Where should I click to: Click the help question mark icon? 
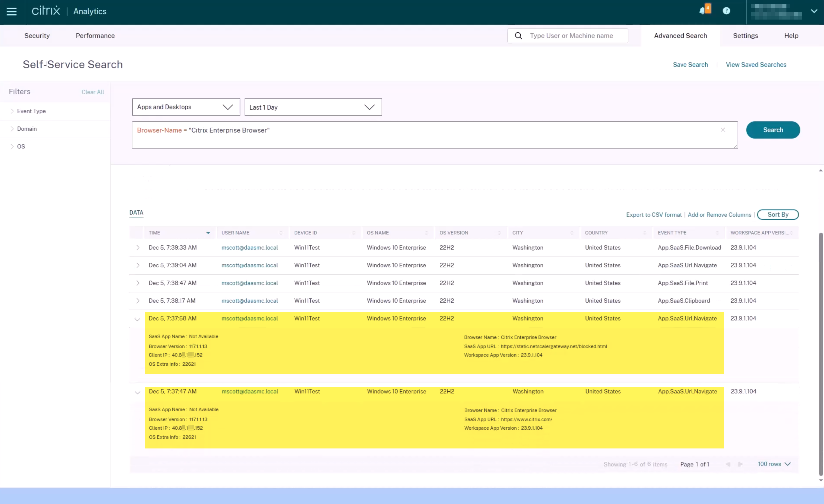coord(726,11)
